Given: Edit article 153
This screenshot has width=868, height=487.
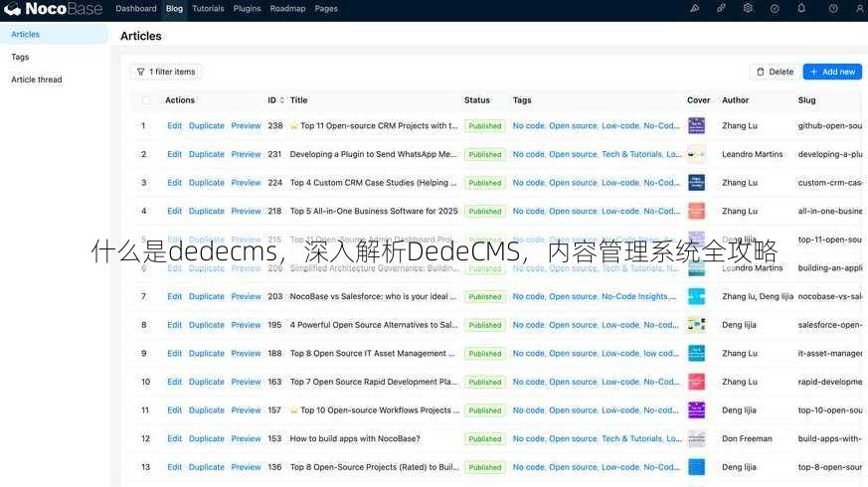Looking at the screenshot, I should click(x=174, y=439).
